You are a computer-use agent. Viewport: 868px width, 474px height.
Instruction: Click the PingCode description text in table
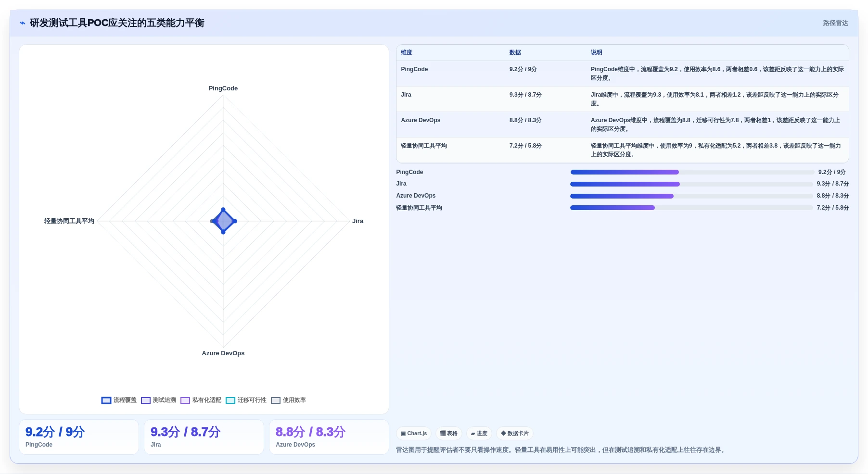coord(717,74)
